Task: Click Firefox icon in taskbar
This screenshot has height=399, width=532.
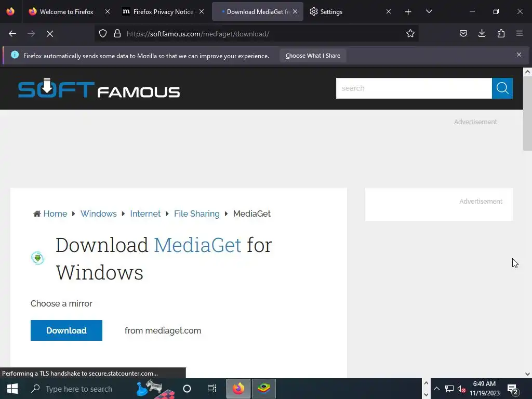Action: coord(238,389)
